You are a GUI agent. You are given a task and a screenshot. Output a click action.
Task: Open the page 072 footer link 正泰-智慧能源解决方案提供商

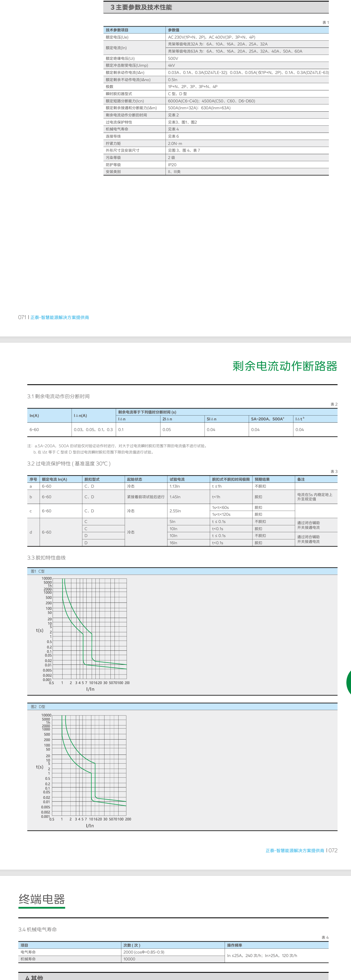[x=295, y=850]
